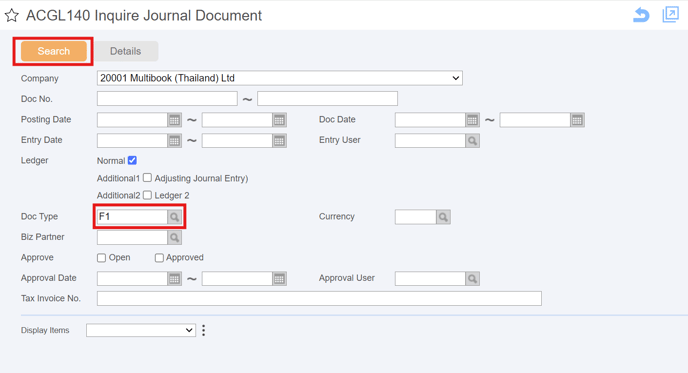The width and height of the screenshot is (688, 373).
Task: Open page in new window icon
Action: (670, 14)
